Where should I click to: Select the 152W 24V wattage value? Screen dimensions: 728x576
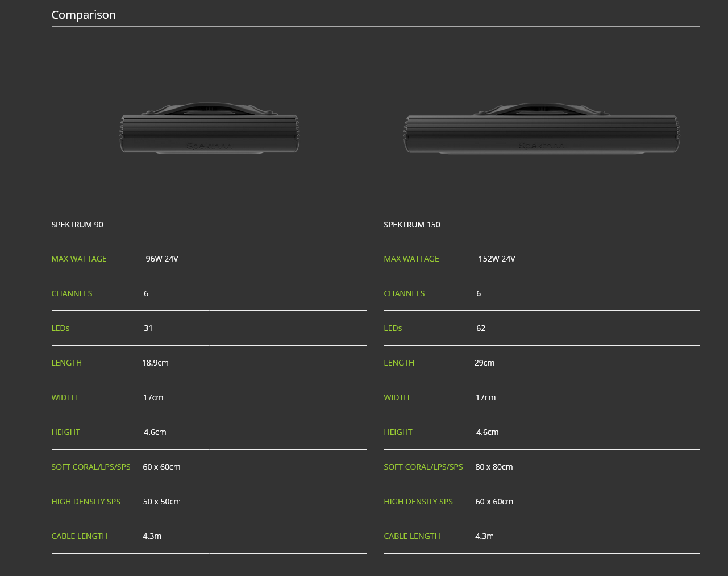(x=497, y=259)
